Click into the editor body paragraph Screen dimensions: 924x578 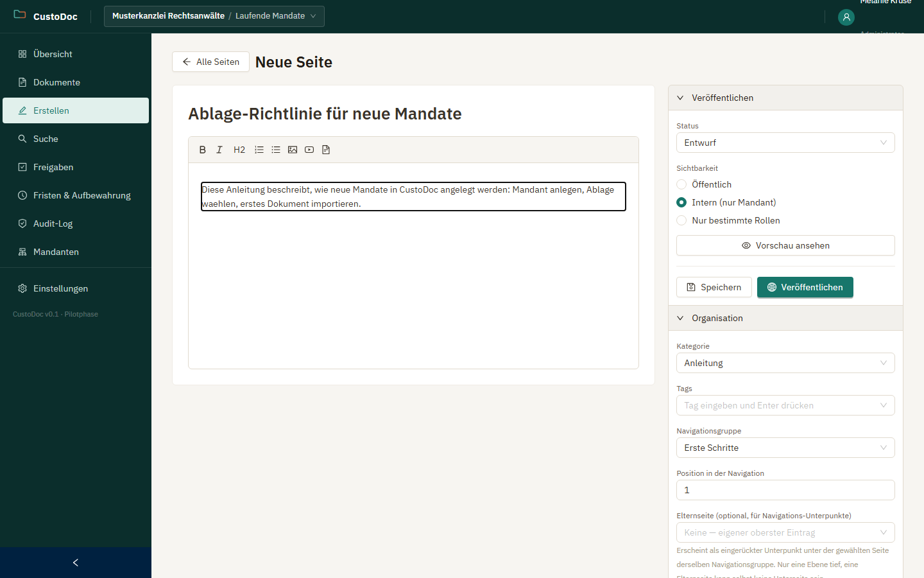[413, 197]
